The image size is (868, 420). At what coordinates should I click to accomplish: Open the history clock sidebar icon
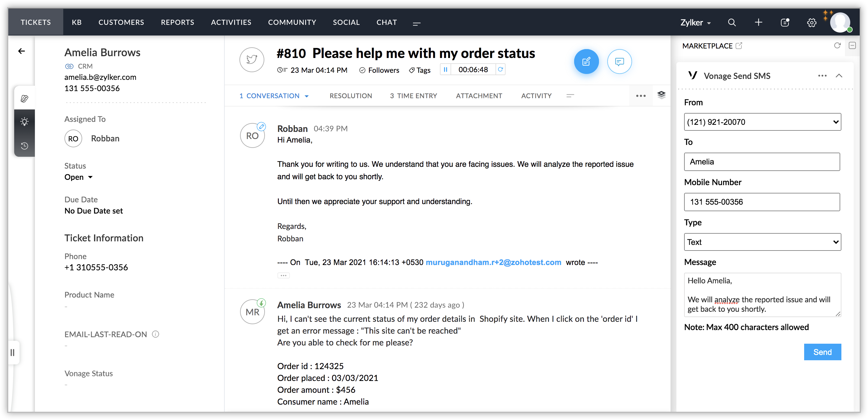tap(24, 146)
